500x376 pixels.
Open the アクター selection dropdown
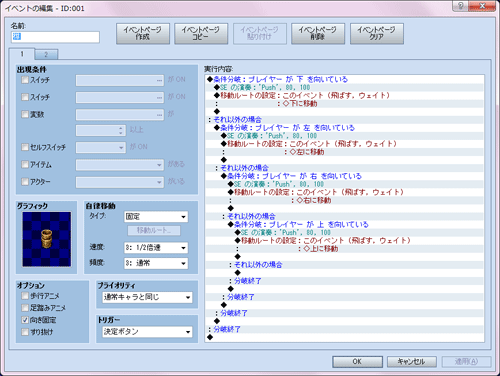[x=120, y=182]
